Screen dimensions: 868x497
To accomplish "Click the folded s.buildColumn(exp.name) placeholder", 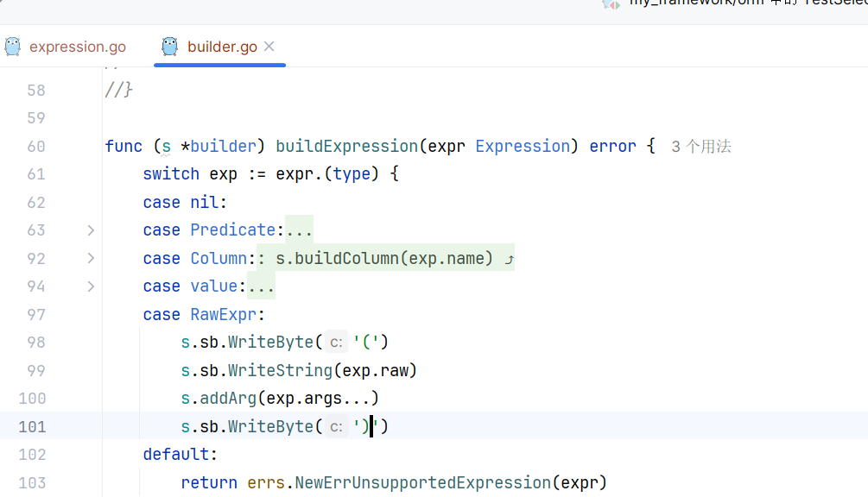I will point(385,258).
